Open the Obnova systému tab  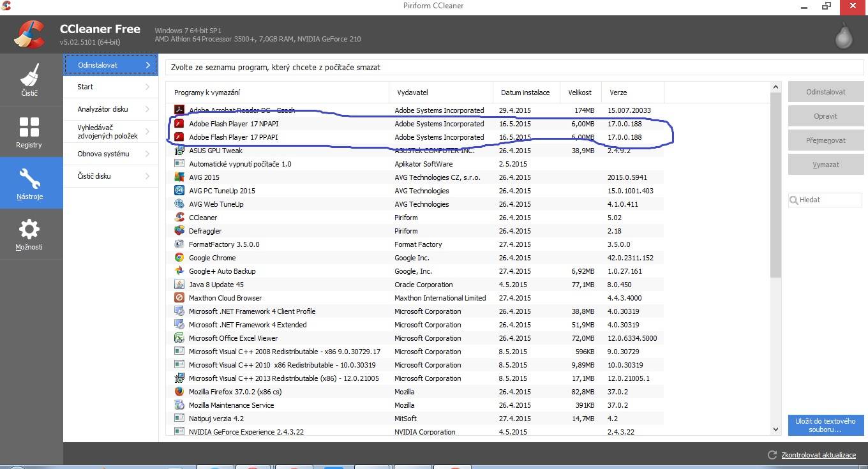pos(110,154)
